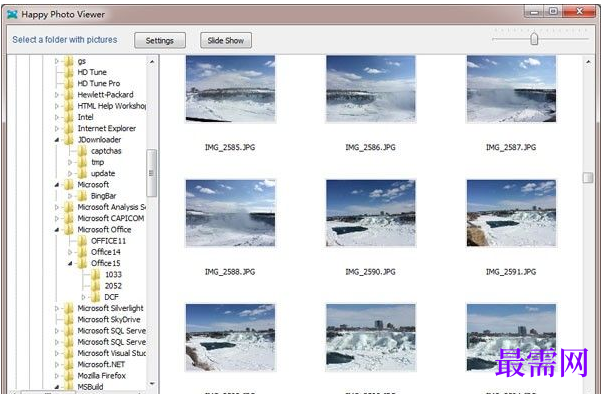Collapse the Office15 folder
The image size is (607, 394).
70,263
